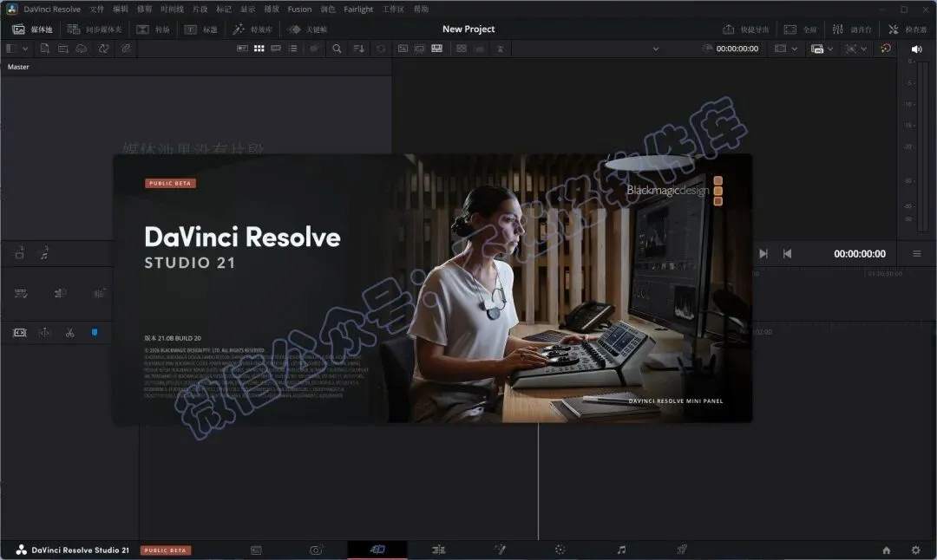Open the timeline name dropdown chevron

pos(656,49)
